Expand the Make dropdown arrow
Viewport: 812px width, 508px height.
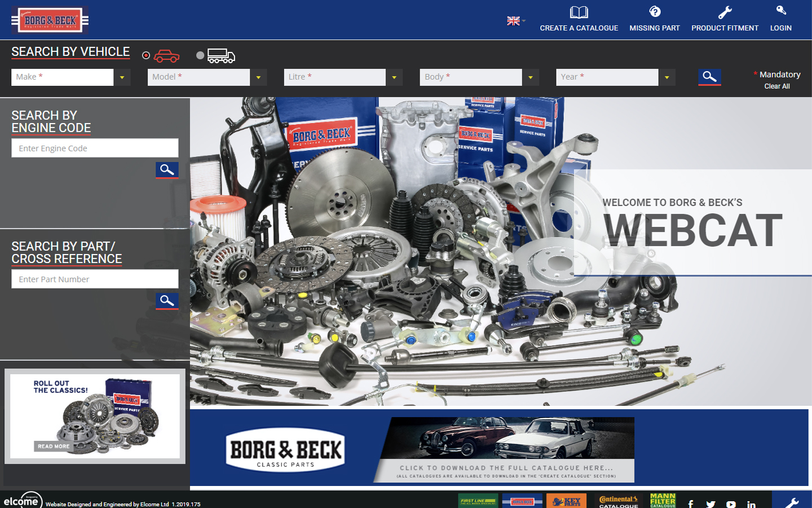(x=122, y=77)
